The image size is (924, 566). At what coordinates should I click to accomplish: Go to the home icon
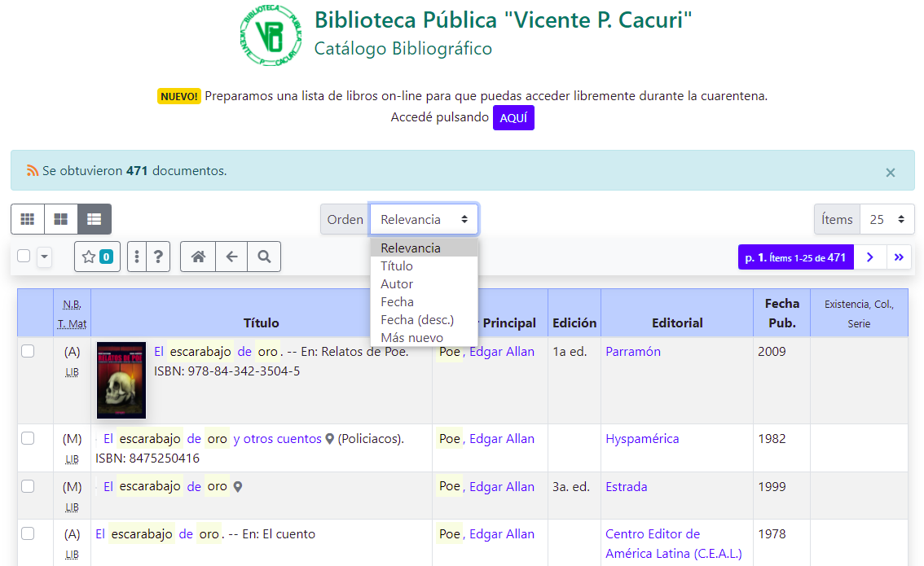pyautogui.click(x=198, y=257)
